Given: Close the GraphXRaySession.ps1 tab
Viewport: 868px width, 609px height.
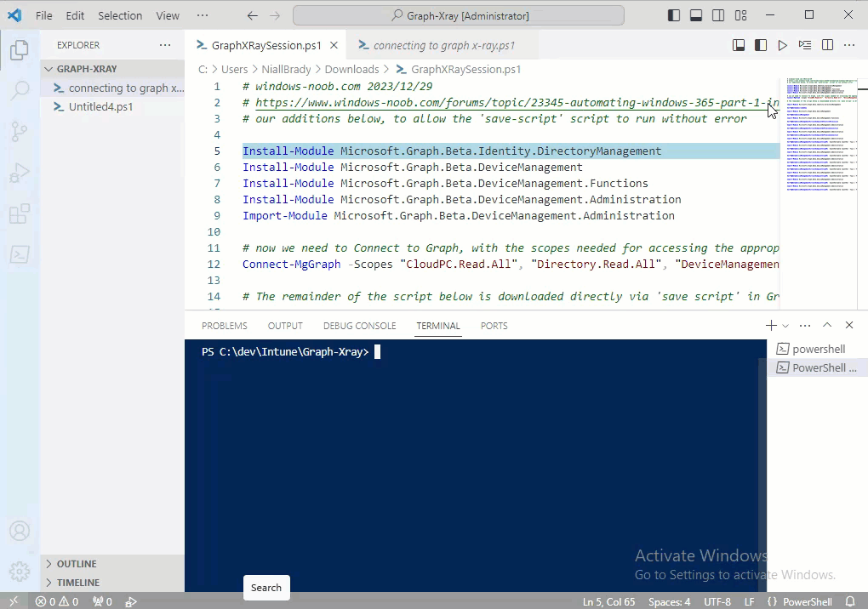Looking at the screenshot, I should 334,45.
